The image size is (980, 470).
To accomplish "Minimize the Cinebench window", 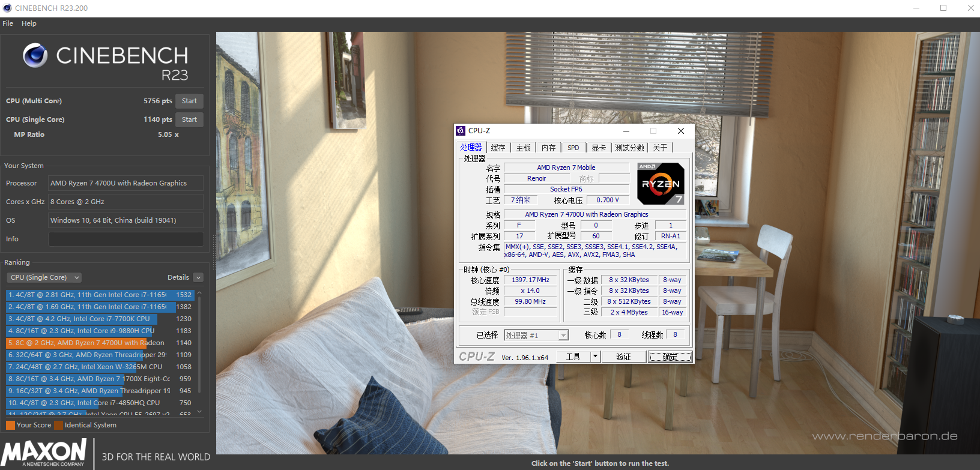I will coord(916,8).
